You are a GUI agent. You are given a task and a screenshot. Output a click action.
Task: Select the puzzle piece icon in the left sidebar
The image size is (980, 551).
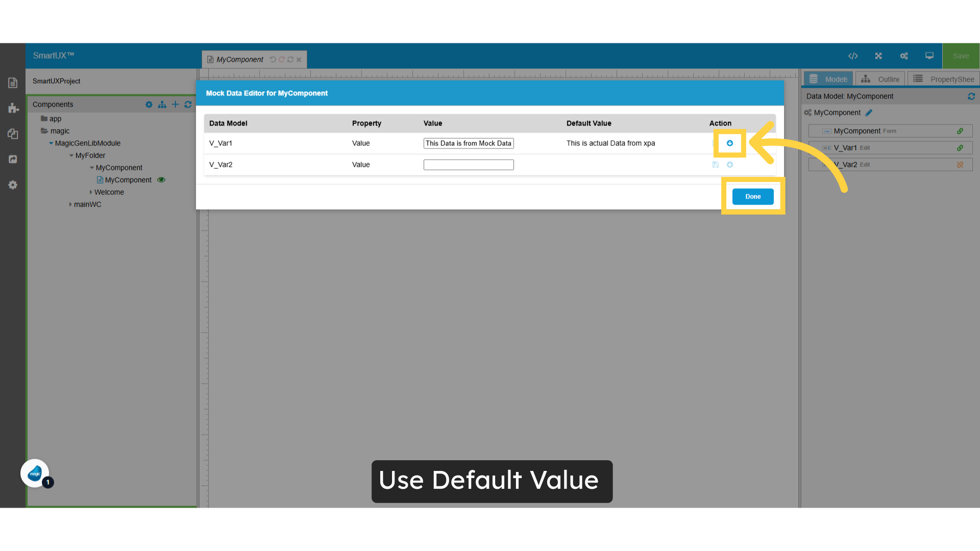[13, 108]
